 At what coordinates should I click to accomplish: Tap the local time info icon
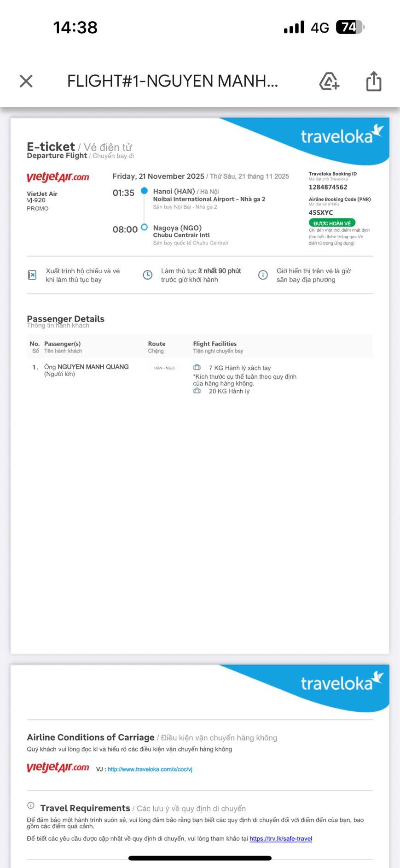pos(263,275)
